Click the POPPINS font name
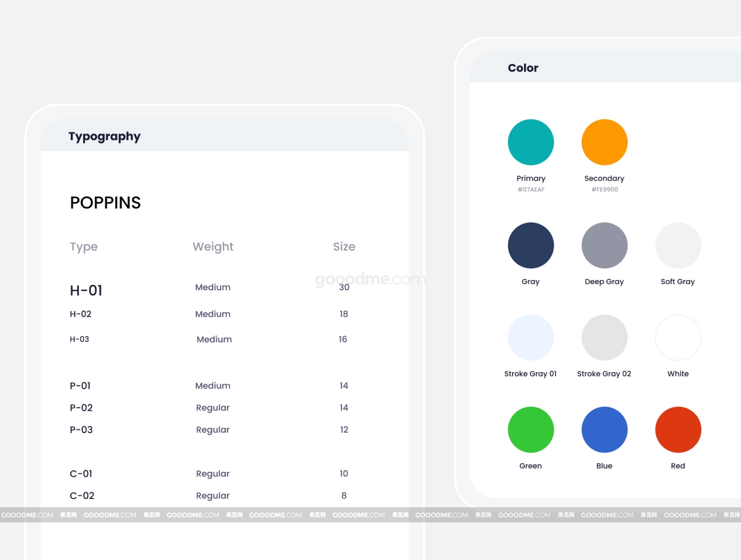741x560 pixels. (x=105, y=203)
